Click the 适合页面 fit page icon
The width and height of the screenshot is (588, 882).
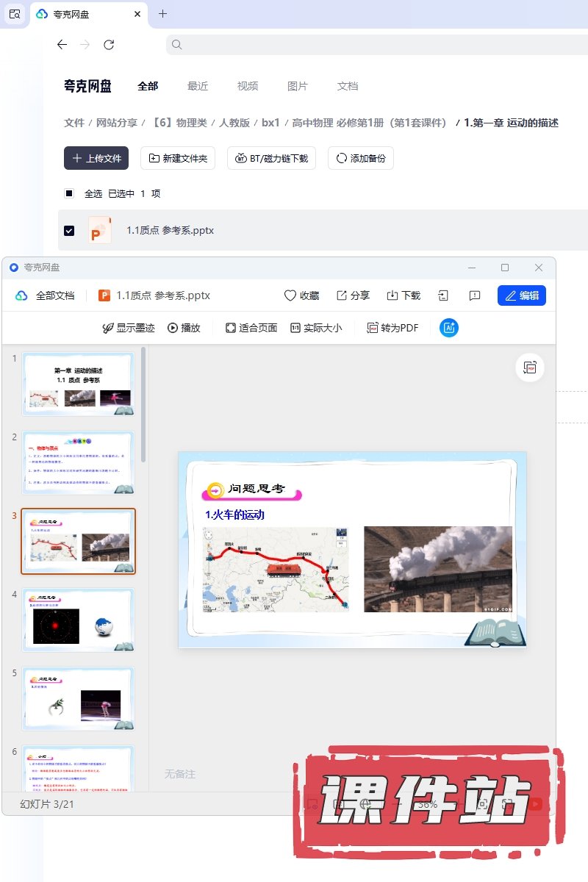point(231,328)
